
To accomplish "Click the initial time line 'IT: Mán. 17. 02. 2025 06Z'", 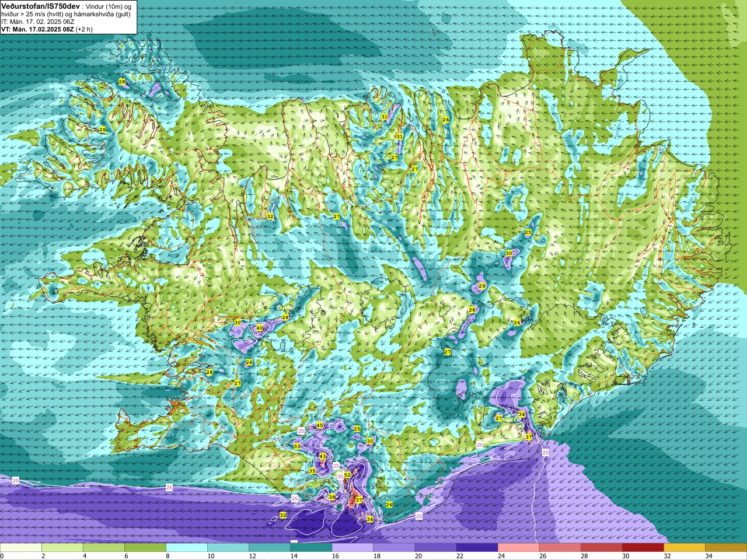I will pos(37,22).
